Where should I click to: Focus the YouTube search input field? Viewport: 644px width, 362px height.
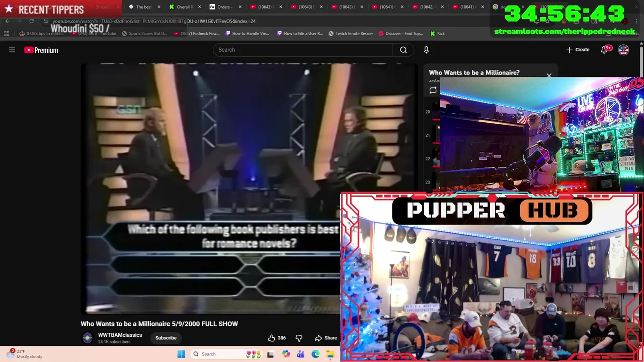point(303,50)
